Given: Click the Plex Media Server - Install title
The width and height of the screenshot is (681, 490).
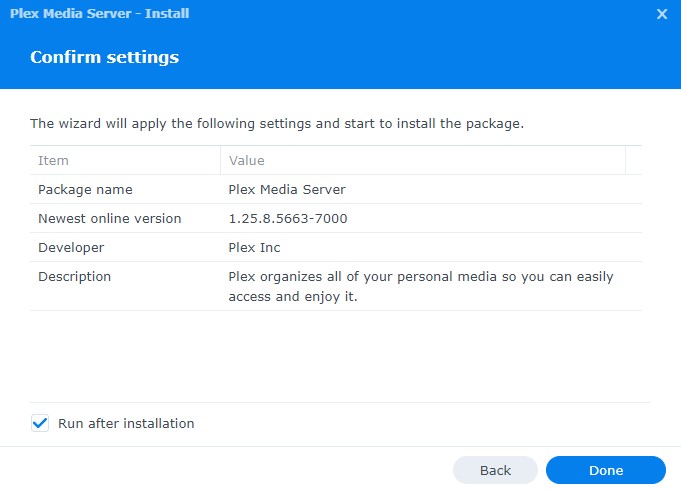Looking at the screenshot, I should [x=99, y=13].
